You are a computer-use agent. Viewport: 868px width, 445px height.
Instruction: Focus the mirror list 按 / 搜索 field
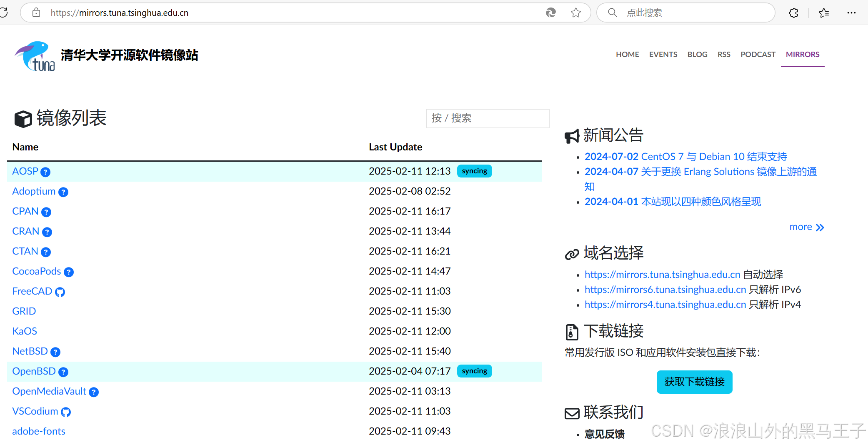coord(488,118)
